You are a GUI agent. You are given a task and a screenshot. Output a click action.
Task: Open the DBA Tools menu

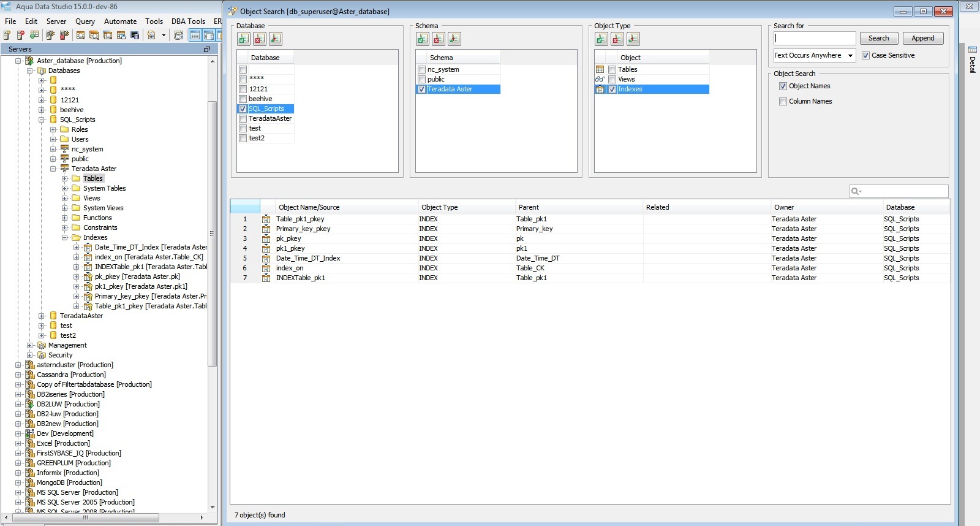(x=188, y=21)
